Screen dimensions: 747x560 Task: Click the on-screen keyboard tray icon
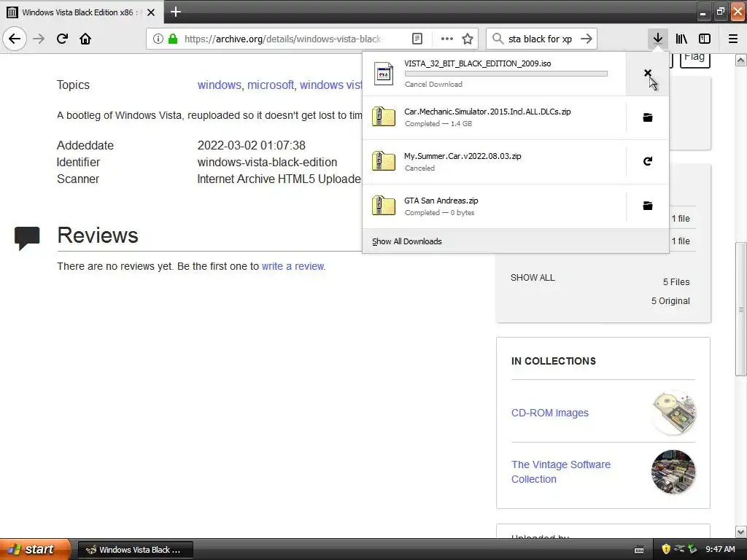(639, 550)
